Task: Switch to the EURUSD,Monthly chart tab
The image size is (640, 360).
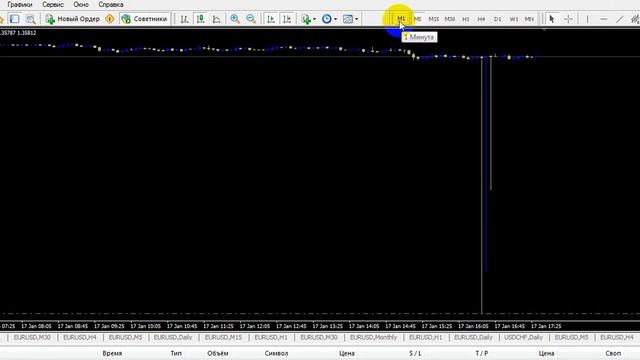Action: (373, 338)
